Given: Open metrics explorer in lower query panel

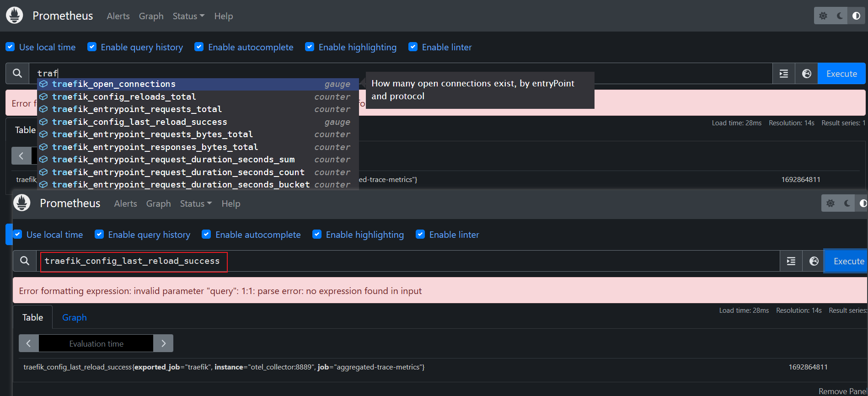Looking at the screenshot, I should point(814,261).
